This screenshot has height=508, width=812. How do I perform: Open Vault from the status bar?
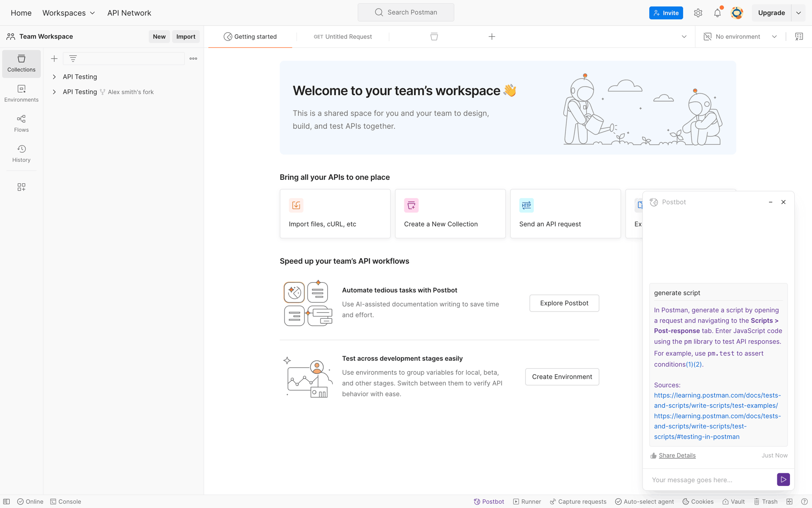coord(733,501)
